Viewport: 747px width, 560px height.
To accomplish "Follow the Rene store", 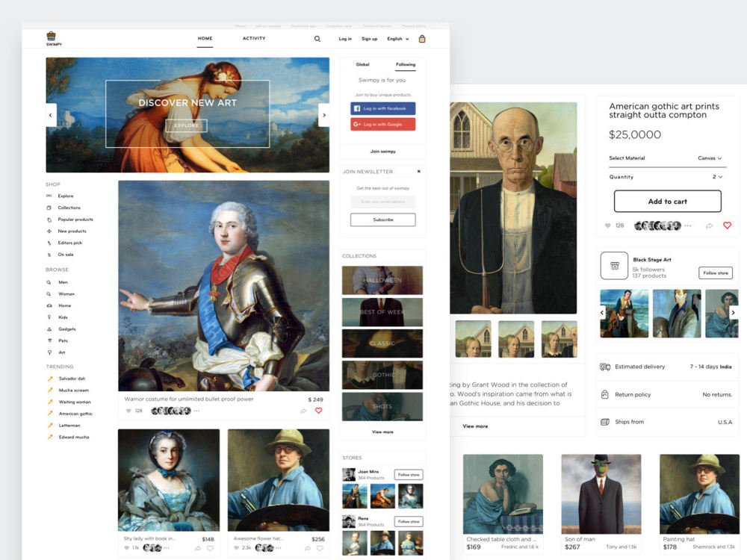I will 409,521.
